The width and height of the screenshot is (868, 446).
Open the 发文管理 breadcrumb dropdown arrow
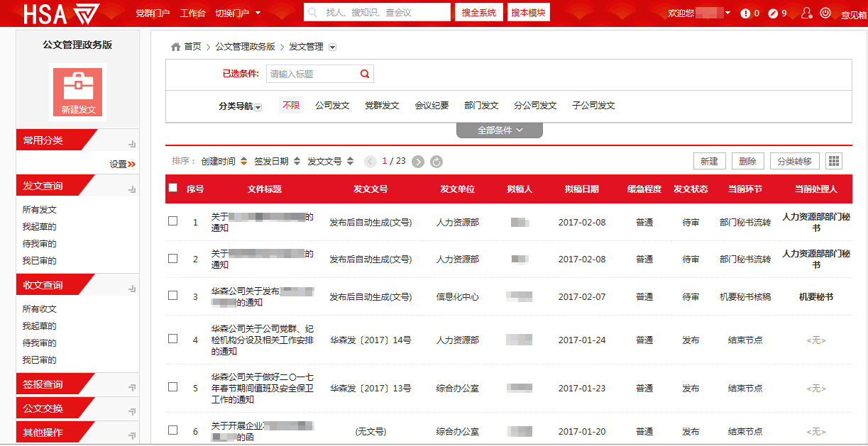pyautogui.click(x=332, y=48)
